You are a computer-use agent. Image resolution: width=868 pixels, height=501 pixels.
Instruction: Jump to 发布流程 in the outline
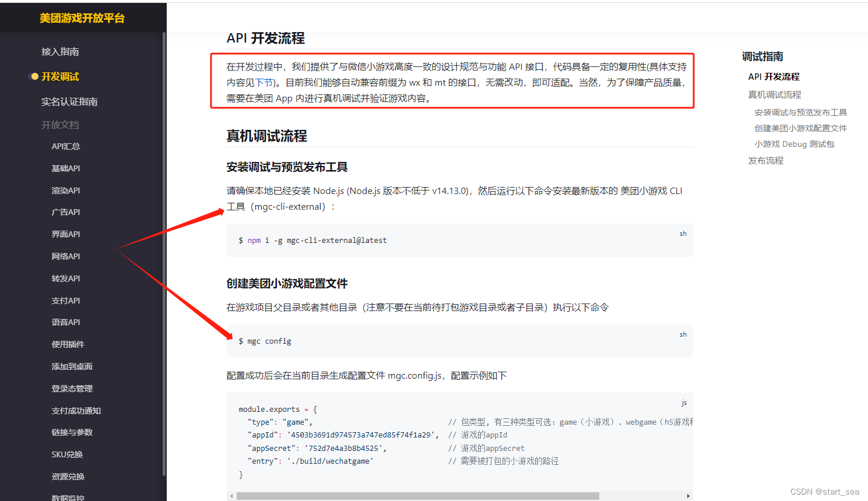click(765, 160)
